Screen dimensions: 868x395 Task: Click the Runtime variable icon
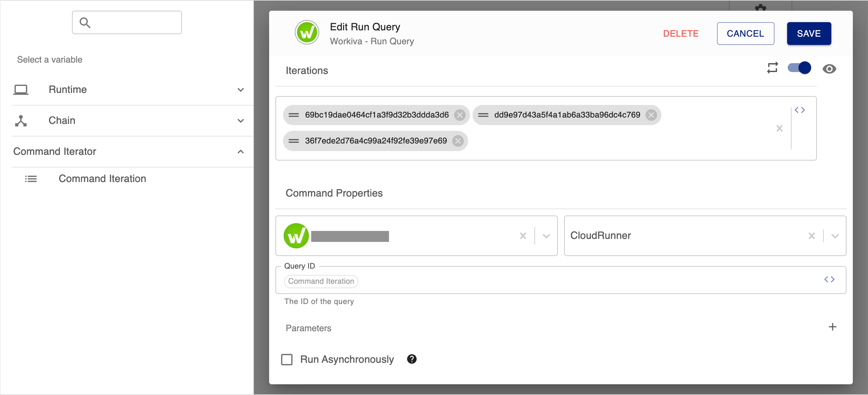click(21, 89)
